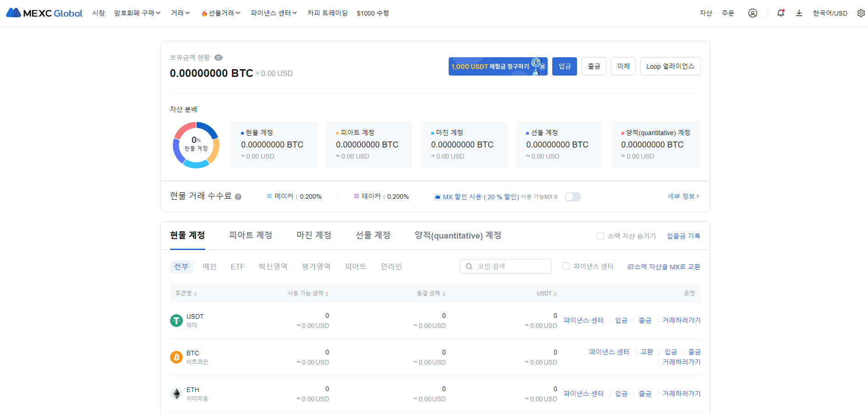This screenshot has height=414, width=868.
Task: Click 거래하러가기 in USDT row
Action: pos(681,320)
